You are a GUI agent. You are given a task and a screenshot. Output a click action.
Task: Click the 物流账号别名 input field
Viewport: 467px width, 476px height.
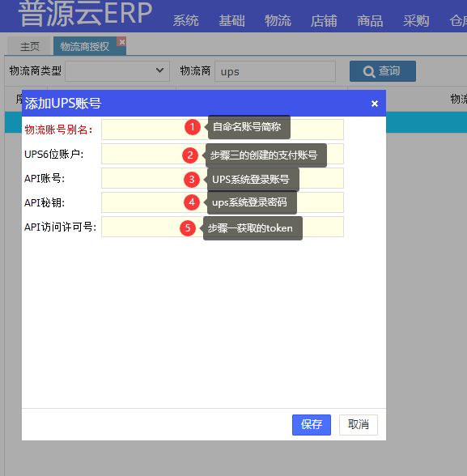(x=223, y=130)
